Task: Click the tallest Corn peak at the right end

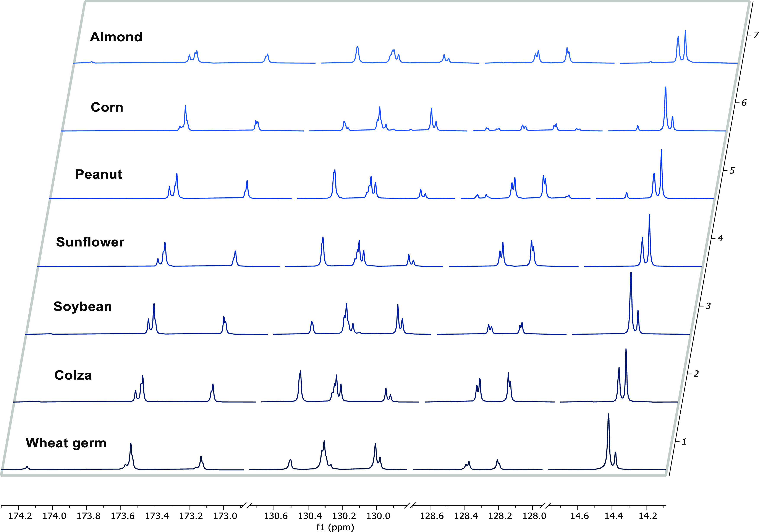Action: pyautogui.click(x=665, y=108)
